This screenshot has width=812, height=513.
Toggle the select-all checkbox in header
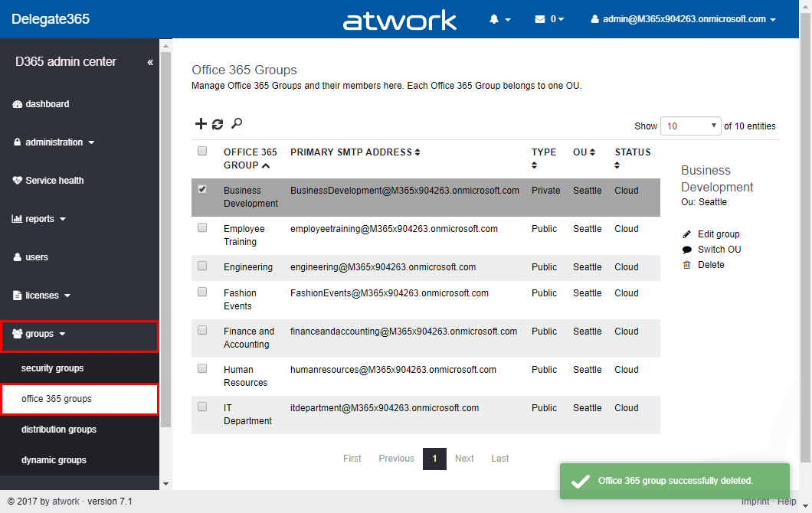(202, 151)
